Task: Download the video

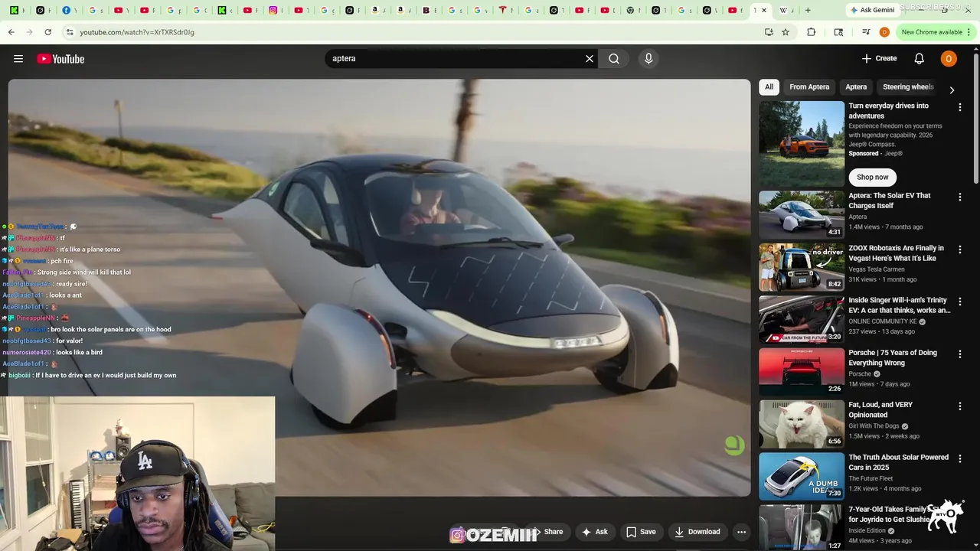Action: 697,532
